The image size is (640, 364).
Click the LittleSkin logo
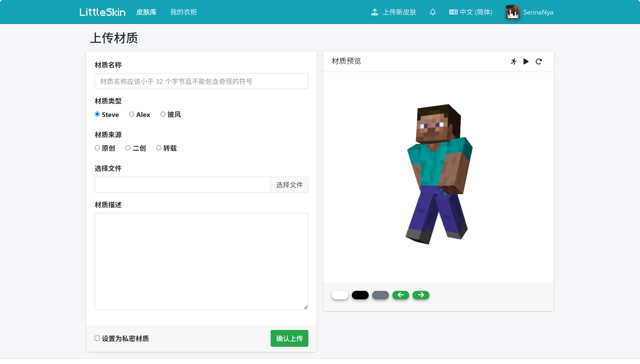coord(102,11)
